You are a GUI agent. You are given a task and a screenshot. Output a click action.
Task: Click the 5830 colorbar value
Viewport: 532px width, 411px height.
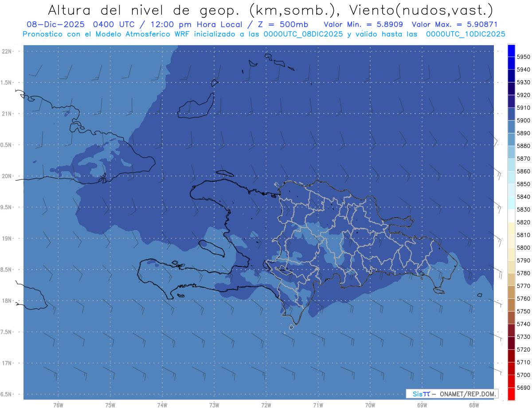[x=524, y=209]
